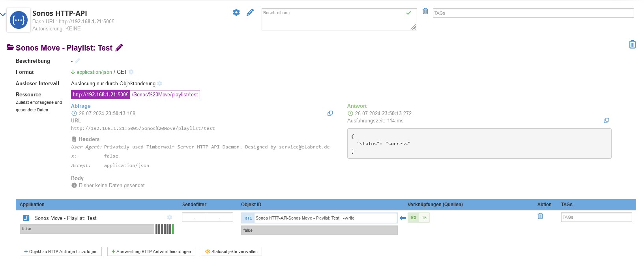
Task: Open Format settings gear next to GET
Action: [x=131, y=72]
